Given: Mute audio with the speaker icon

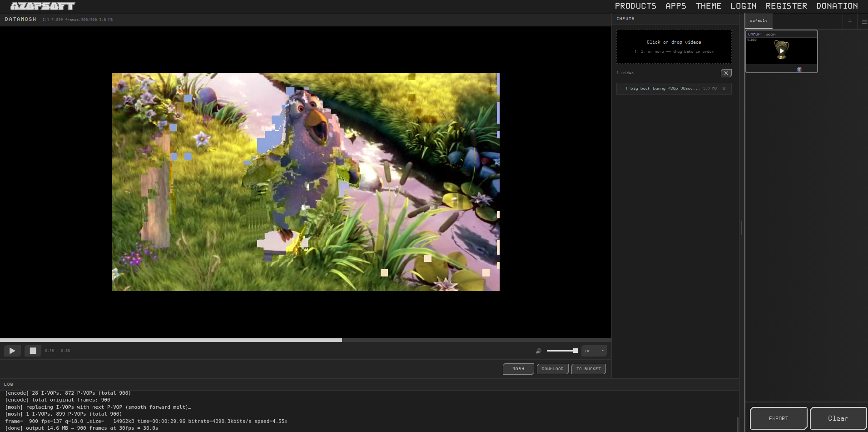Looking at the screenshot, I should pos(539,351).
